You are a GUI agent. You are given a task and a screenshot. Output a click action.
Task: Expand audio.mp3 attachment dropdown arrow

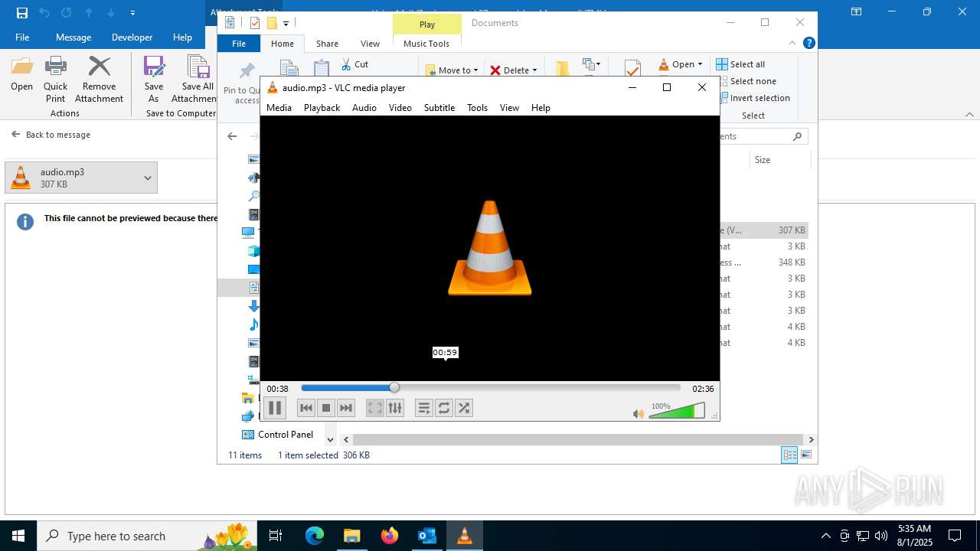[148, 178]
